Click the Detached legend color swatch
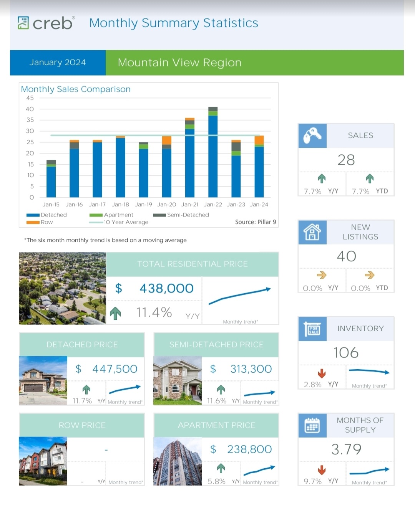This screenshot has width=415, height=532. [x=33, y=215]
